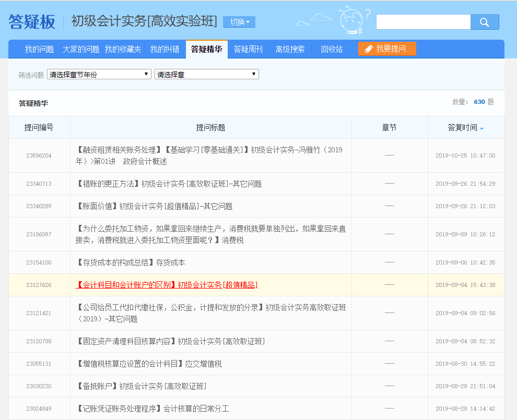Switch to the 答疑周刊 tab

[248, 48]
